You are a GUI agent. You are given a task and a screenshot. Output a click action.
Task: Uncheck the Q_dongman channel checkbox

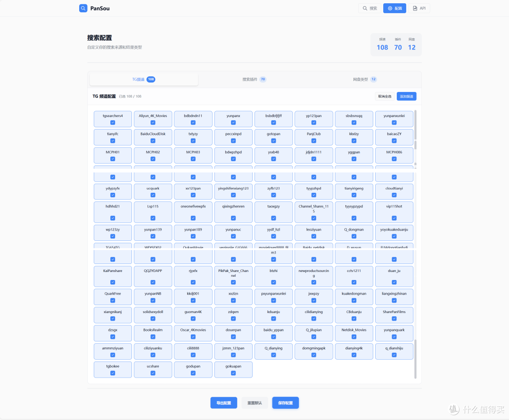pyautogui.click(x=354, y=236)
